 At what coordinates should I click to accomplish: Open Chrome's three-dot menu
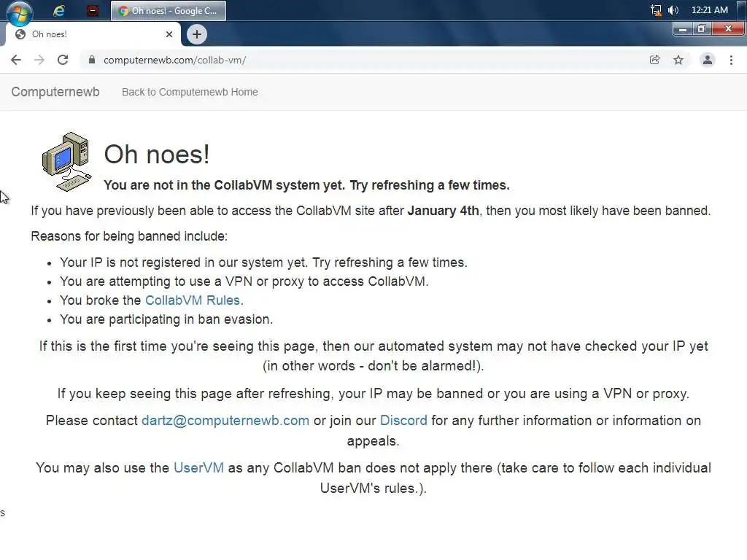731,60
